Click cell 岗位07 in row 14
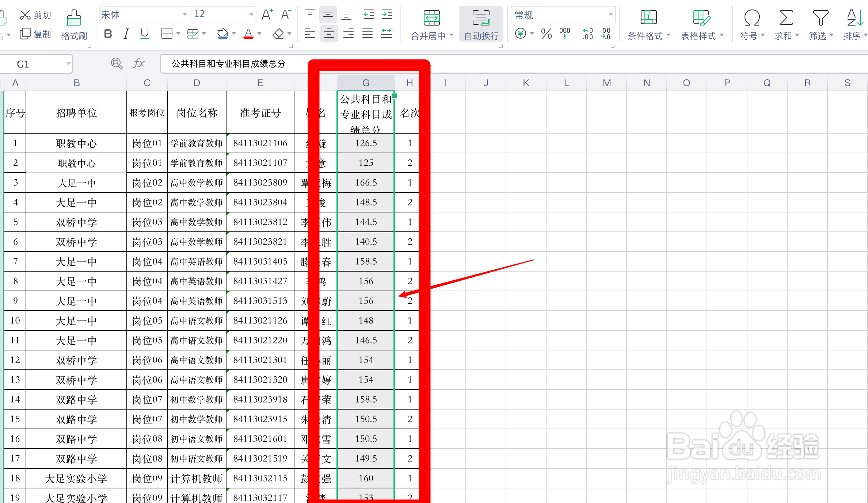 click(x=147, y=399)
